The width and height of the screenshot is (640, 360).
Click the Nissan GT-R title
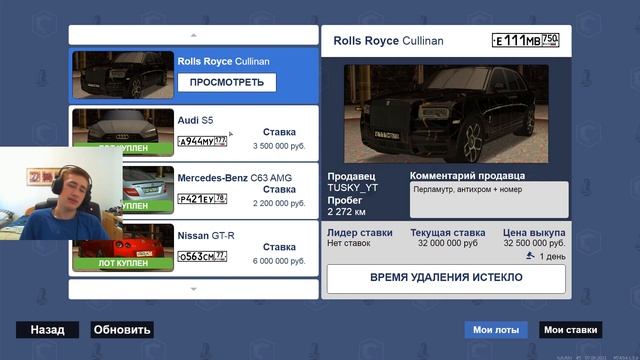(x=206, y=236)
